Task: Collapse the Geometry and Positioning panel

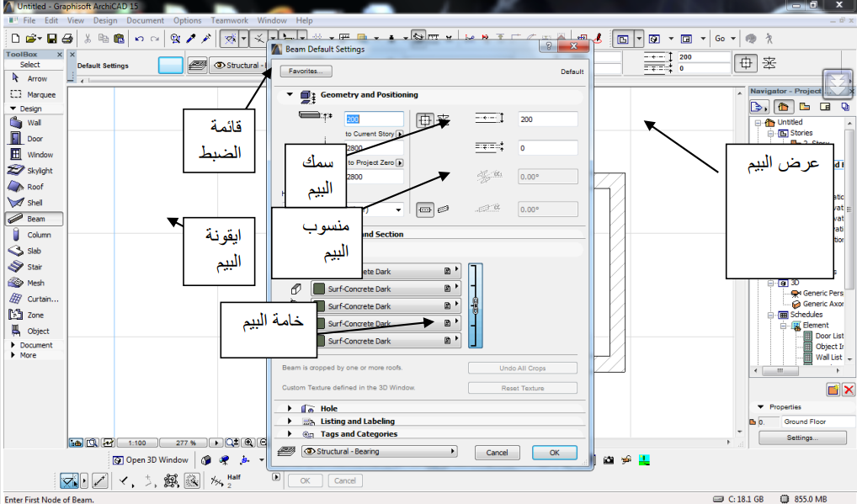Action: [x=290, y=95]
